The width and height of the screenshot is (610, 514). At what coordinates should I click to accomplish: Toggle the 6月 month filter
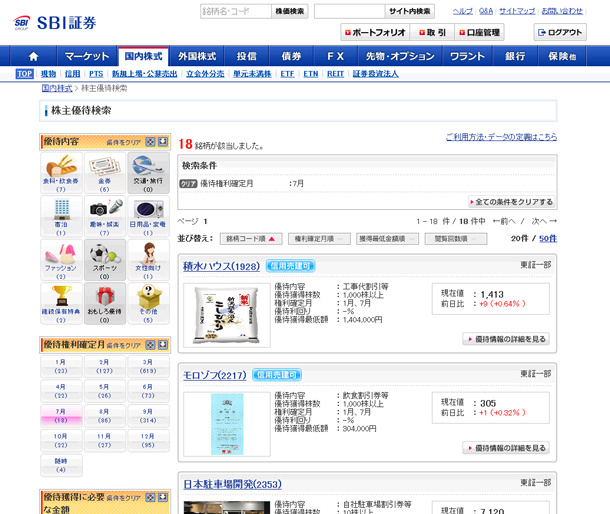point(148,391)
